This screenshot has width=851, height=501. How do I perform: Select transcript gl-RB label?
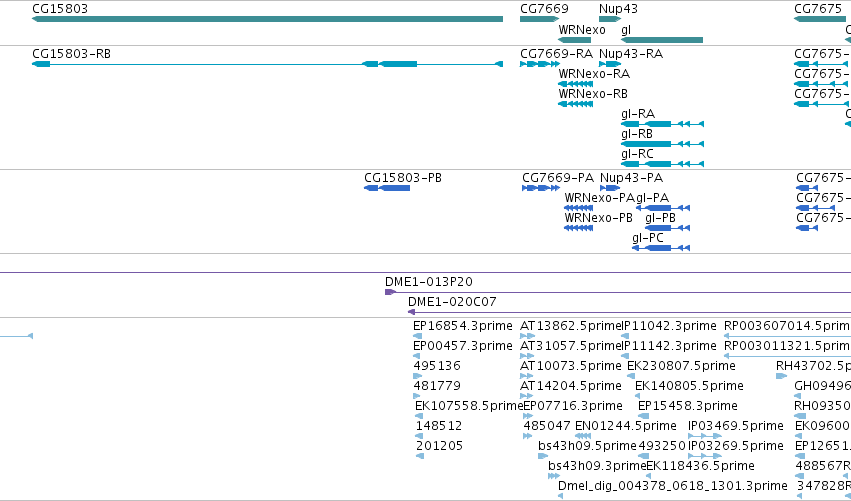point(637,134)
